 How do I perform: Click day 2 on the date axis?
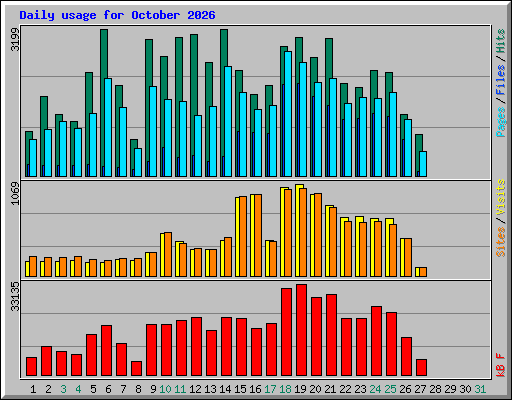point(48,389)
